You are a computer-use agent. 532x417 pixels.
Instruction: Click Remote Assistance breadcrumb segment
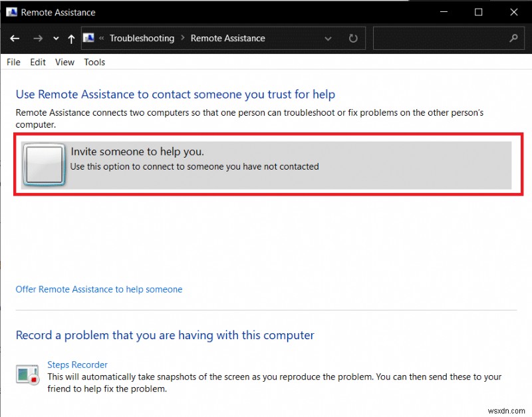click(x=227, y=38)
